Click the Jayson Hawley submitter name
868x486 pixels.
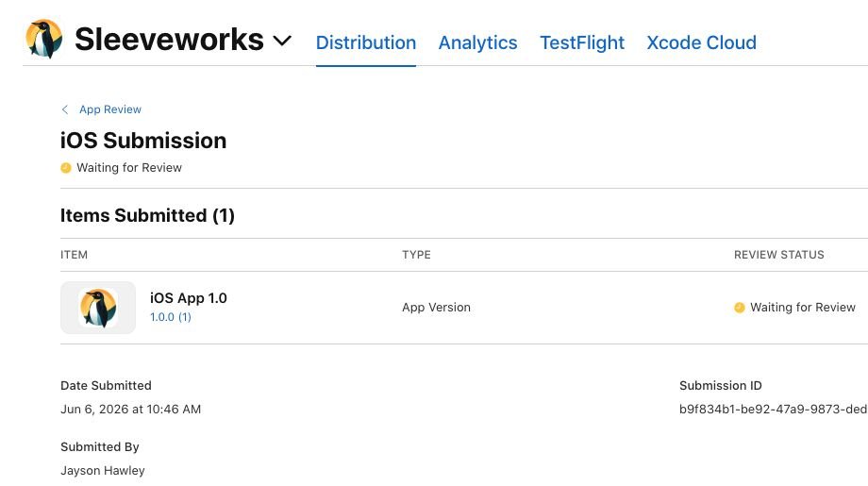click(x=103, y=471)
